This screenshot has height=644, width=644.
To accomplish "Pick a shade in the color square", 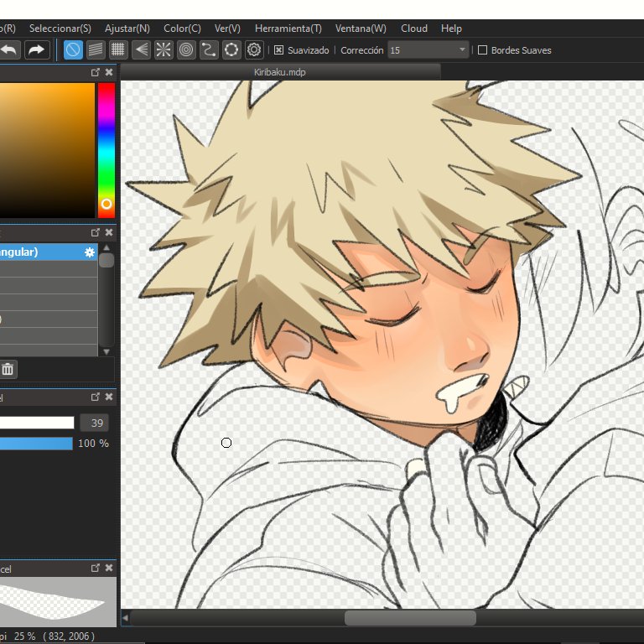I will tap(47, 150).
